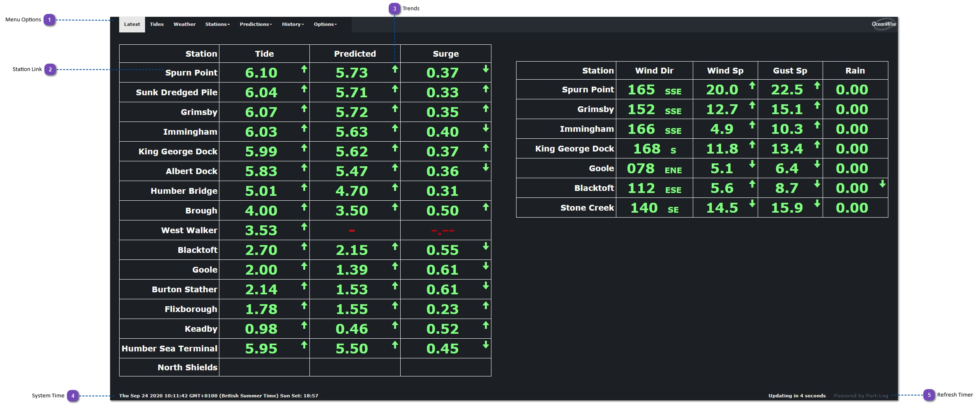Switch to the Tides tab
Screen dimensions: 980x406
click(x=157, y=25)
